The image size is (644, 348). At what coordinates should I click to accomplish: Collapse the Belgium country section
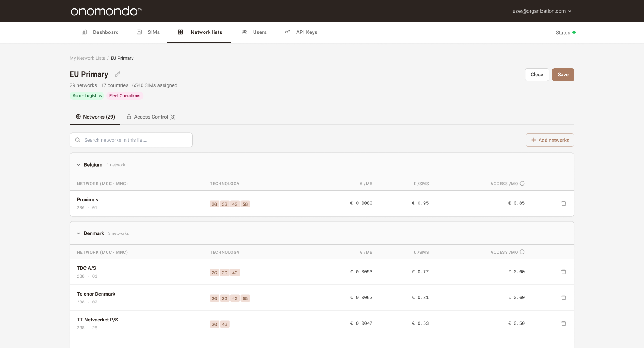tap(78, 164)
